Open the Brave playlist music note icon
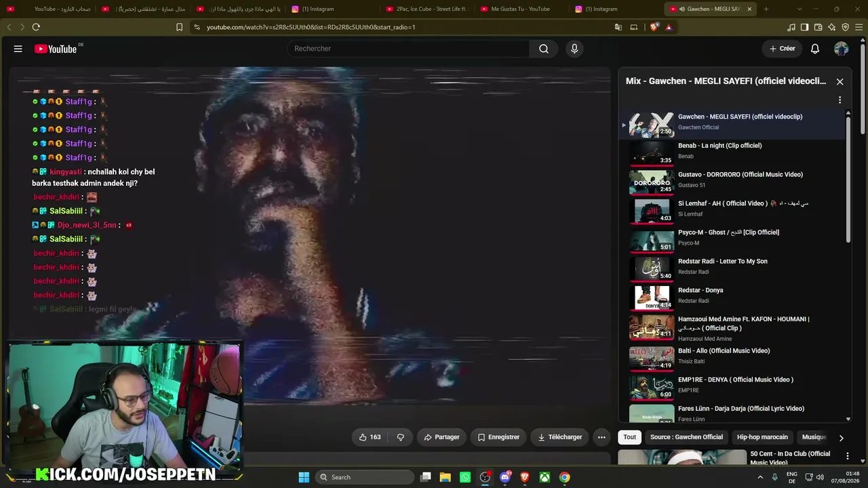Image resolution: width=868 pixels, height=488 pixels. (791, 27)
